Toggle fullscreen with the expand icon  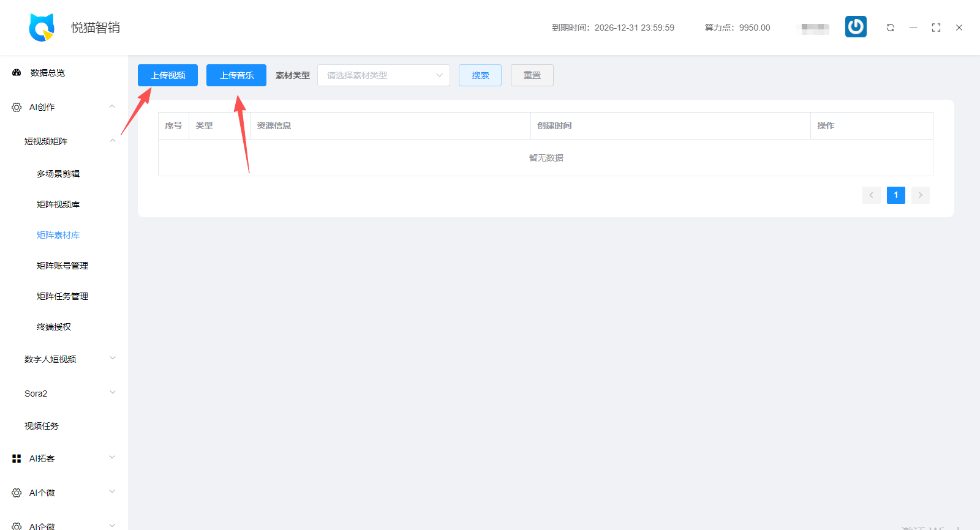pyautogui.click(x=936, y=28)
